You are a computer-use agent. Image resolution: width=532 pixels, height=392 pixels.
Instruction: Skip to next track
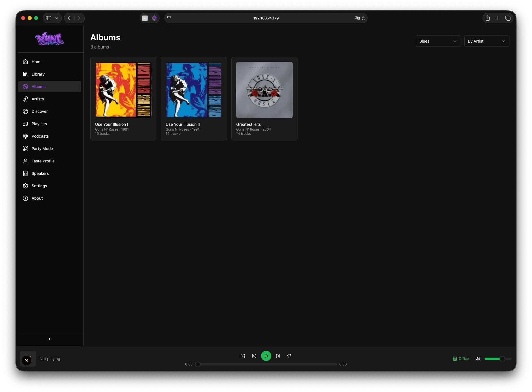(x=278, y=356)
